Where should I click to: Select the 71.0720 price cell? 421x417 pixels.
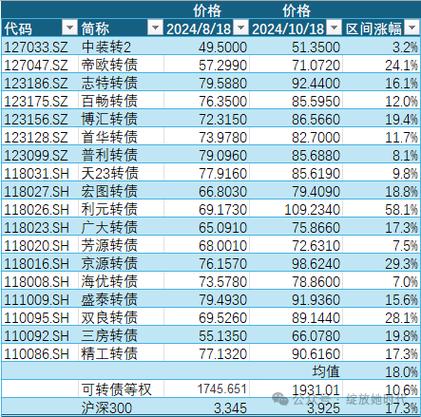pos(296,65)
